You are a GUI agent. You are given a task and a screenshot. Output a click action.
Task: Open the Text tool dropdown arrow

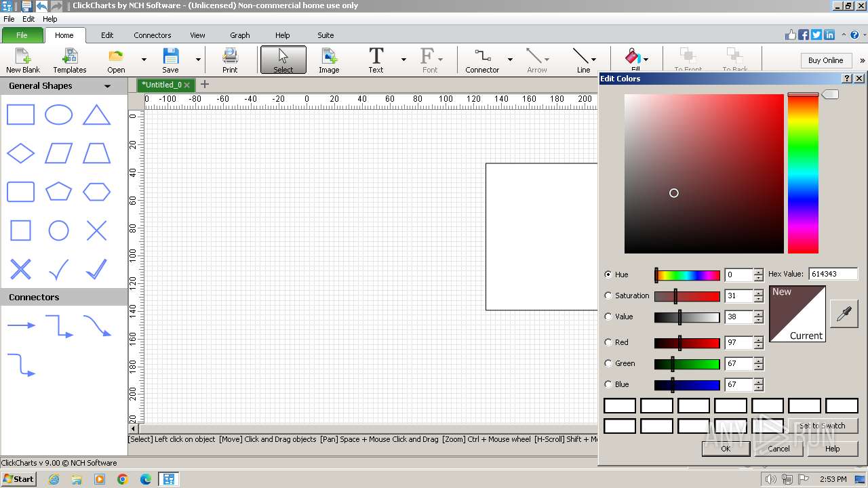tap(403, 60)
